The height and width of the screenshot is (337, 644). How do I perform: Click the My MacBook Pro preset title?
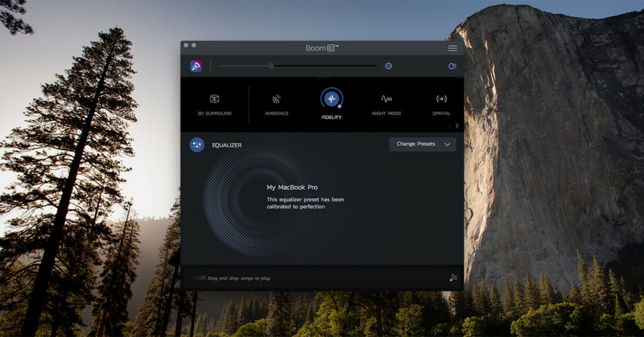click(292, 187)
